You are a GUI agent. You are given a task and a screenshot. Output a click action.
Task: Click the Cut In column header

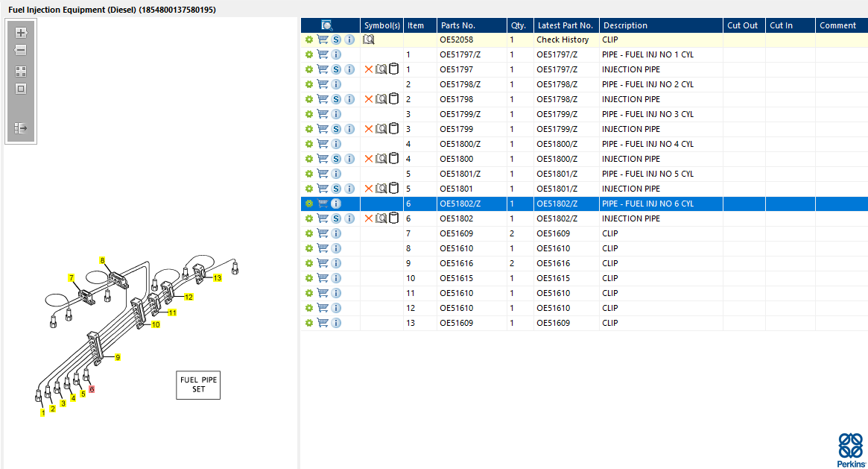click(791, 25)
